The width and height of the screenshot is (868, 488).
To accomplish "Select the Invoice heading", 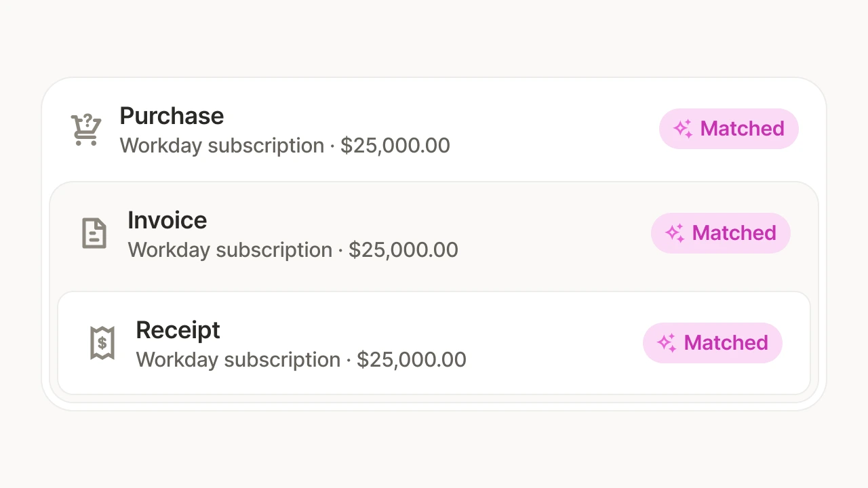I will click(x=167, y=220).
